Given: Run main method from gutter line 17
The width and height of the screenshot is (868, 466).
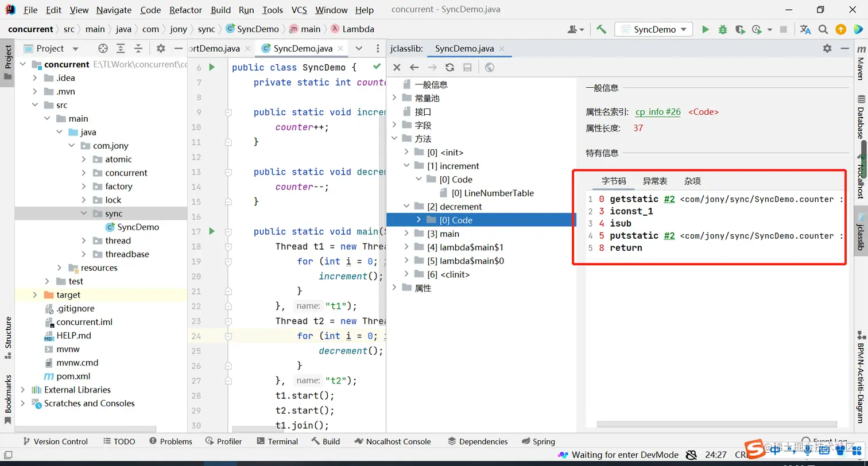Looking at the screenshot, I should click(212, 231).
